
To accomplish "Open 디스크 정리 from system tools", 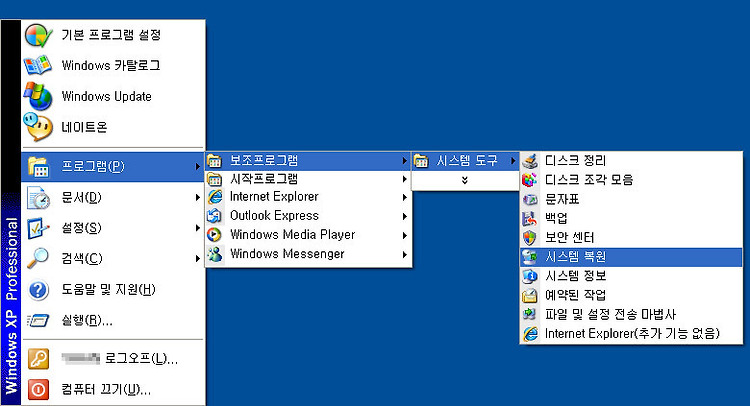I will pyautogui.click(x=631, y=161).
